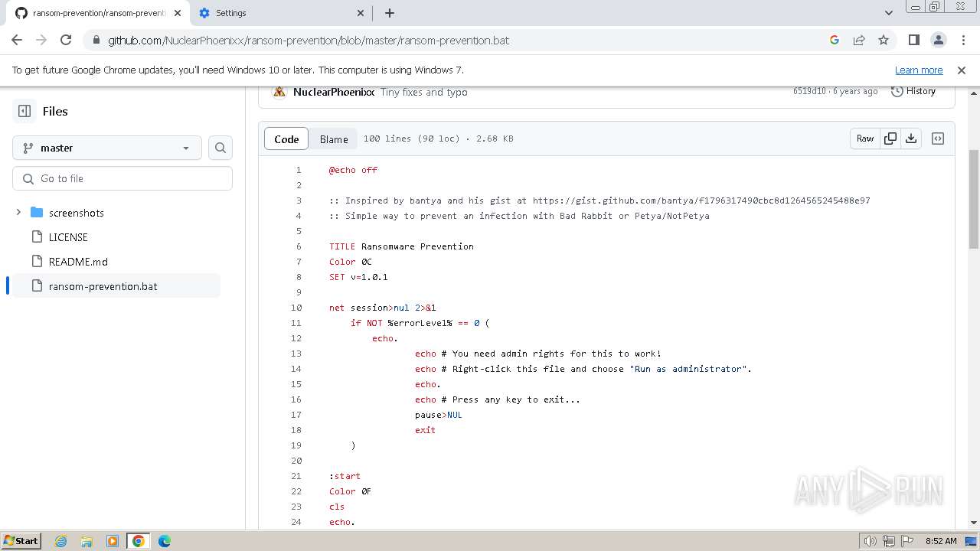Reload the page
The height and width of the screenshot is (551, 980).
pos(66,40)
